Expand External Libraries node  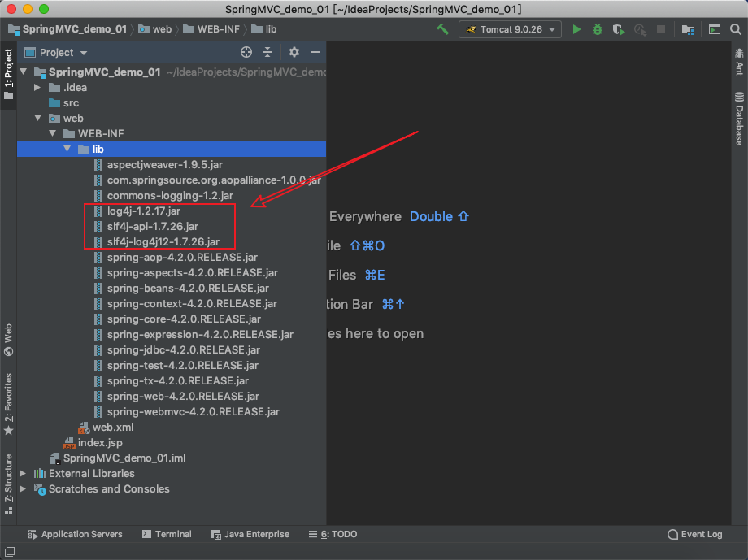pos(23,473)
